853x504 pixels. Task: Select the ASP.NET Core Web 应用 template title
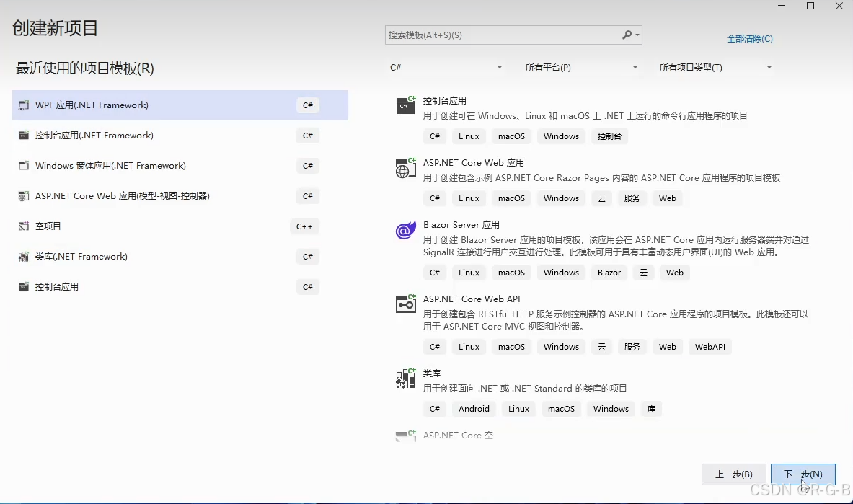[x=473, y=163]
